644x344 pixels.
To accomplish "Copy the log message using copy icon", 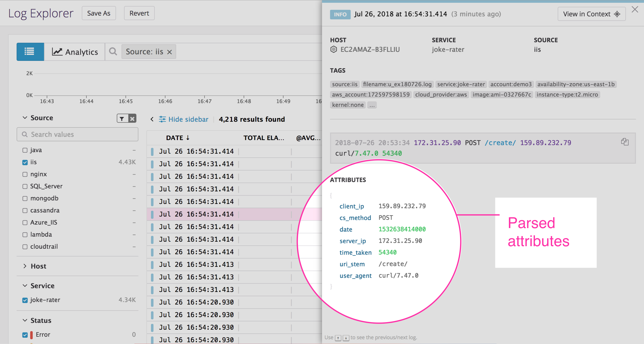I will point(625,142).
